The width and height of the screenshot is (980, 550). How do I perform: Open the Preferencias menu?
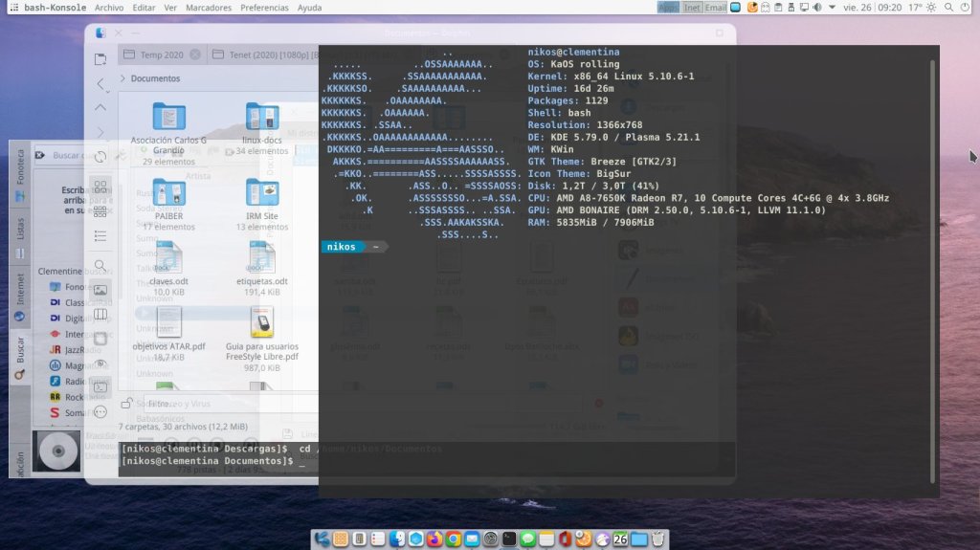tap(264, 8)
